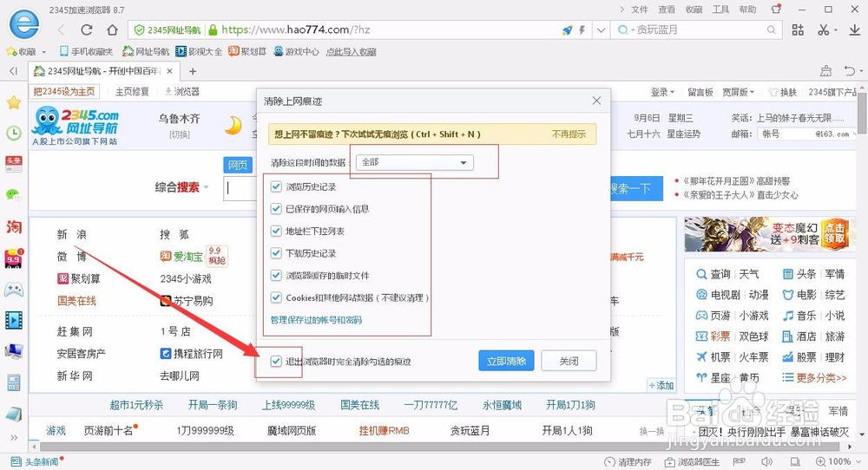This screenshot has height=470, width=868.
Task: Click the 变态魔幻 game ad banner
Action: 767,234
